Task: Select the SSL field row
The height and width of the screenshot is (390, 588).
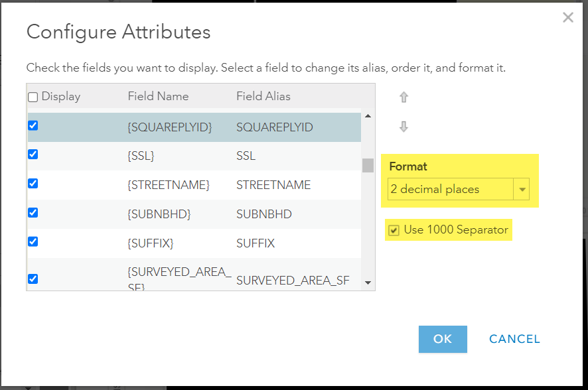Action: tap(199, 155)
